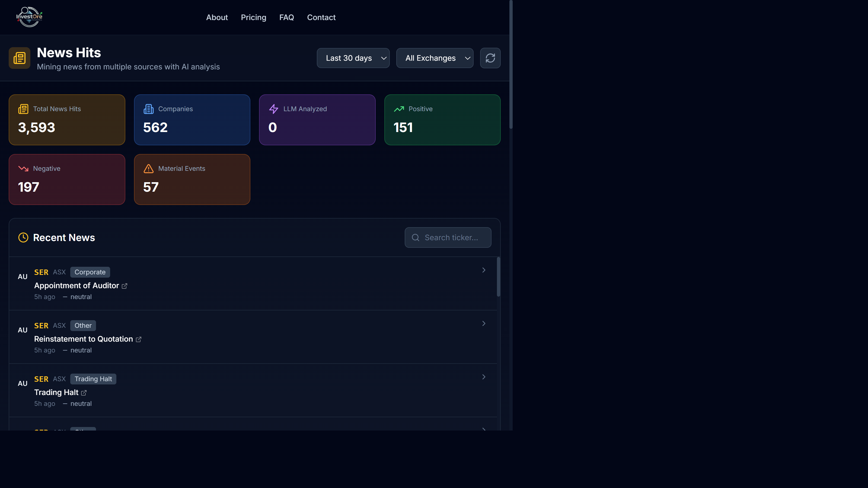Click the Recent News list scrollbar

point(498,277)
